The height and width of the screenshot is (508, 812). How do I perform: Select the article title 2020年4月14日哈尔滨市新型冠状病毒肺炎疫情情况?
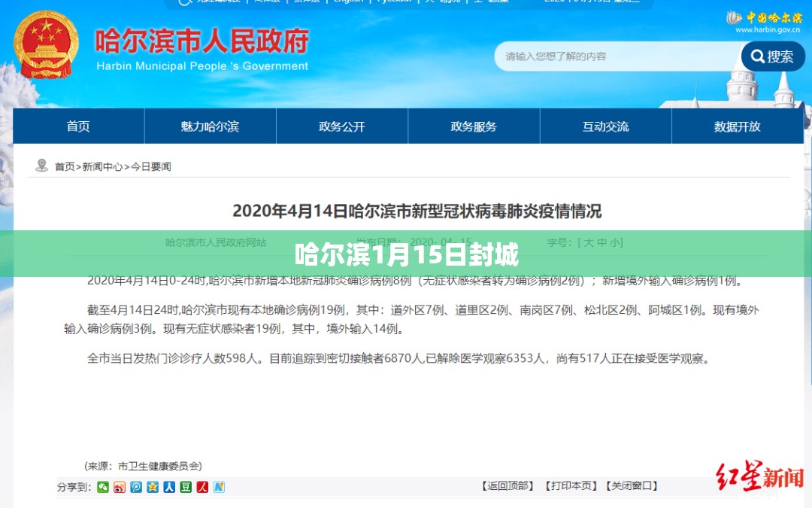417,211
